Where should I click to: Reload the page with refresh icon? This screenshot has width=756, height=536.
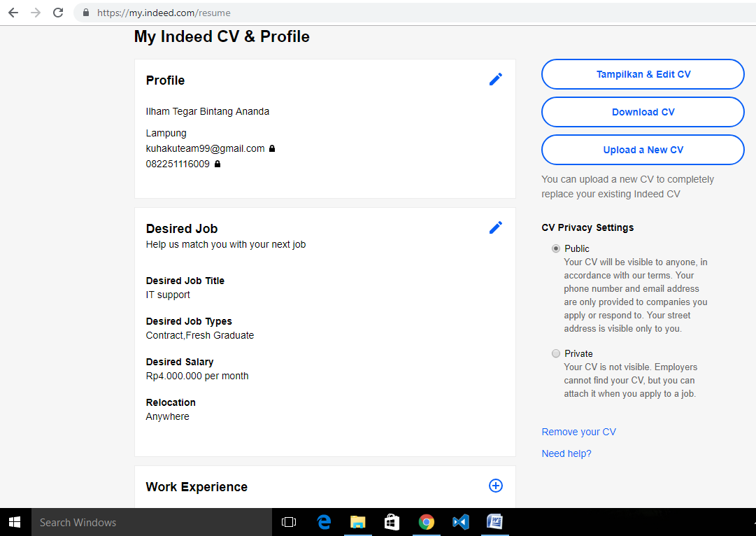point(58,13)
